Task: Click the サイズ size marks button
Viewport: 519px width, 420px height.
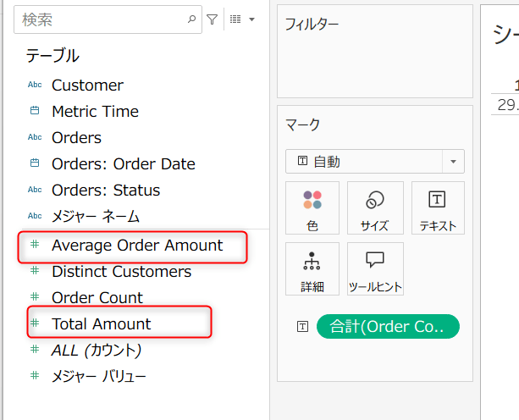Action: click(x=375, y=207)
